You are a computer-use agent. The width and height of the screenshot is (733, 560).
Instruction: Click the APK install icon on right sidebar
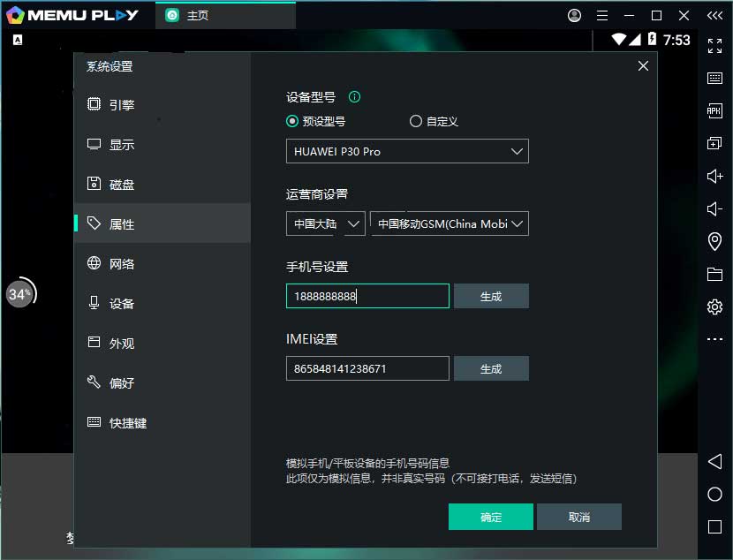coord(714,110)
